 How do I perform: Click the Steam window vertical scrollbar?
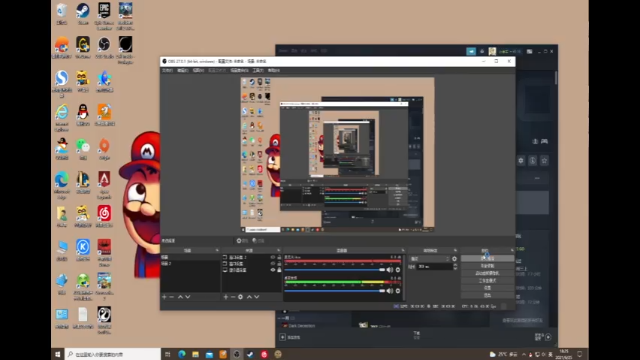(556, 78)
